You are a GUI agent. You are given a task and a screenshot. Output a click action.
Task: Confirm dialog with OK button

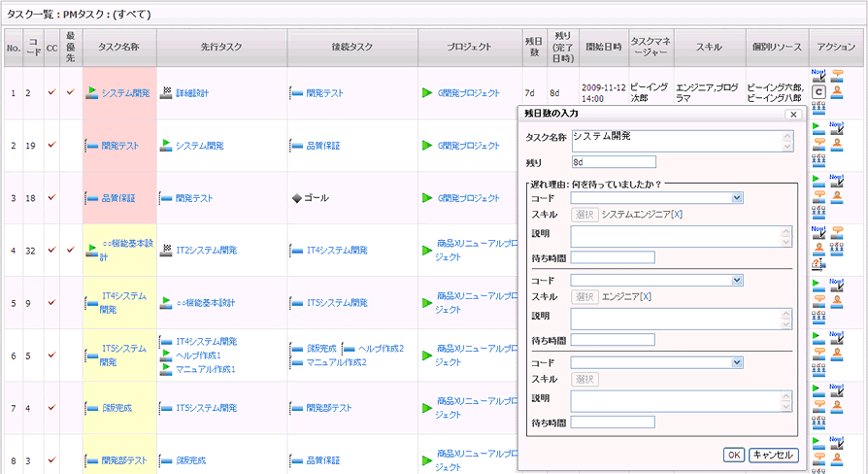pos(733,455)
